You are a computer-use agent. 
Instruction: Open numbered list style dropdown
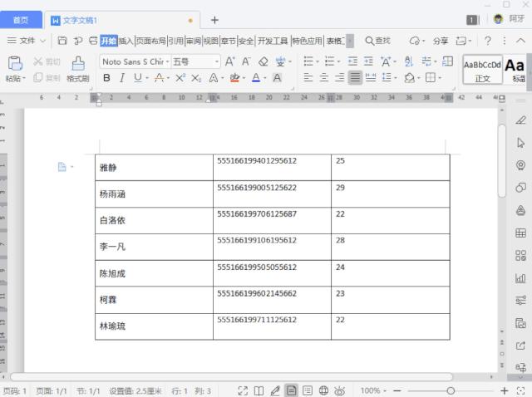[338, 61]
